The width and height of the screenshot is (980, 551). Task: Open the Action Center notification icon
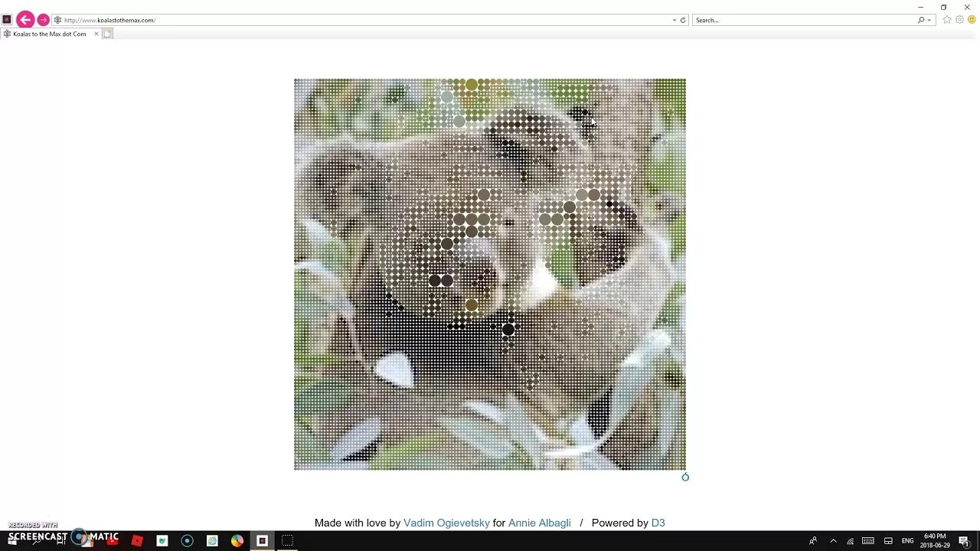point(967,541)
